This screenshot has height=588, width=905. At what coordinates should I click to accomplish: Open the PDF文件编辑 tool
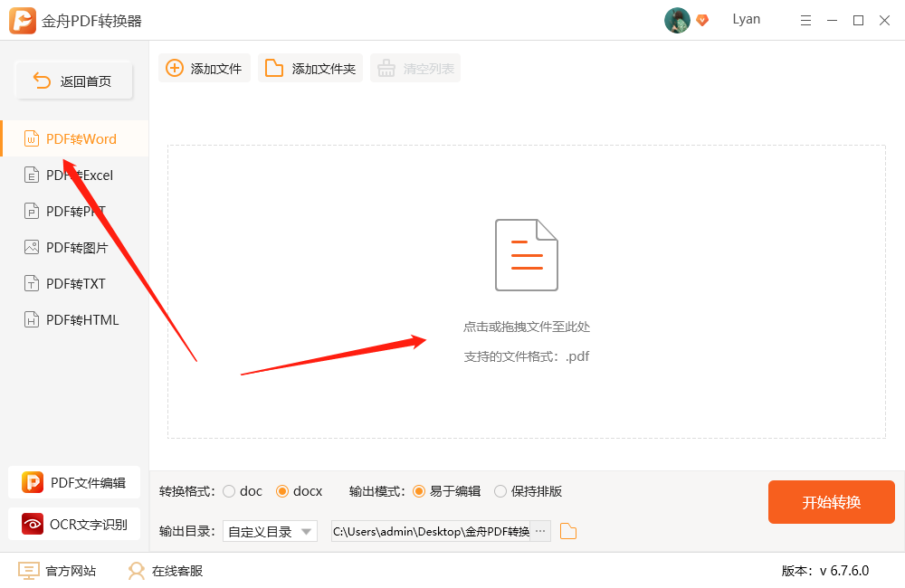pos(74,482)
